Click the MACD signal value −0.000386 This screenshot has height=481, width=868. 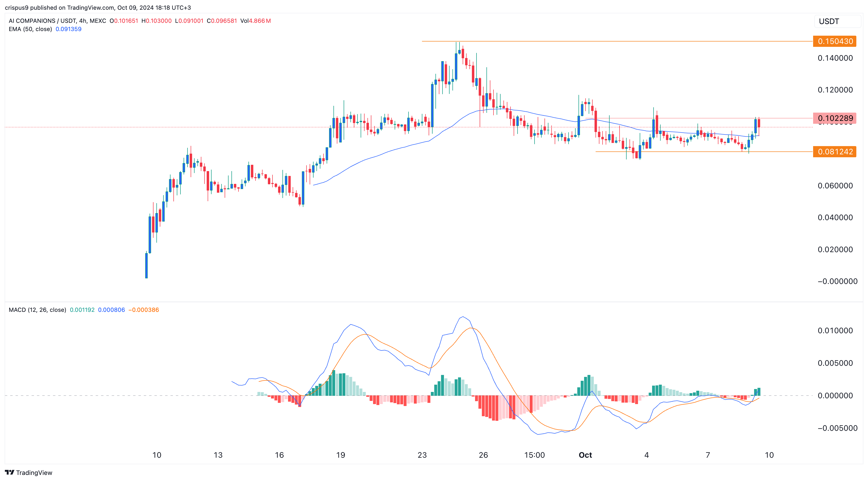[x=144, y=310]
